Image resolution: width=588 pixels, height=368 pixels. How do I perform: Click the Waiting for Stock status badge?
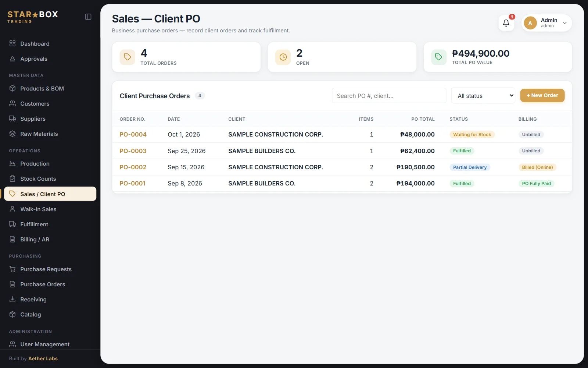pyautogui.click(x=472, y=135)
